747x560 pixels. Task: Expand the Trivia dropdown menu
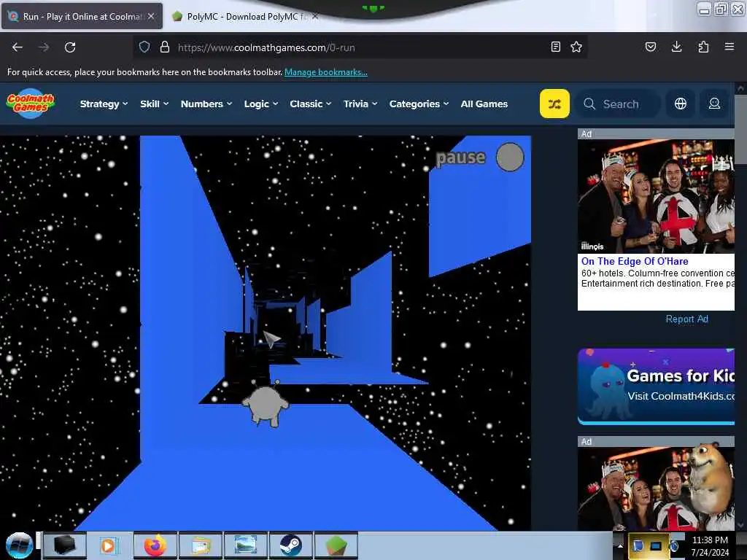click(360, 104)
